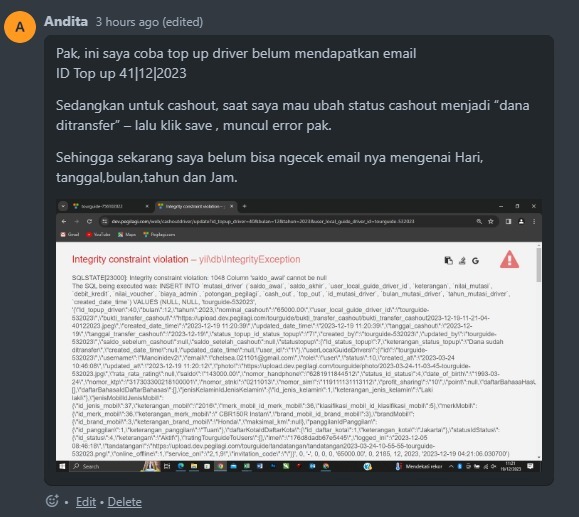Add an emoji reaction to the comment
This screenshot has width=579, height=517.
52,501
